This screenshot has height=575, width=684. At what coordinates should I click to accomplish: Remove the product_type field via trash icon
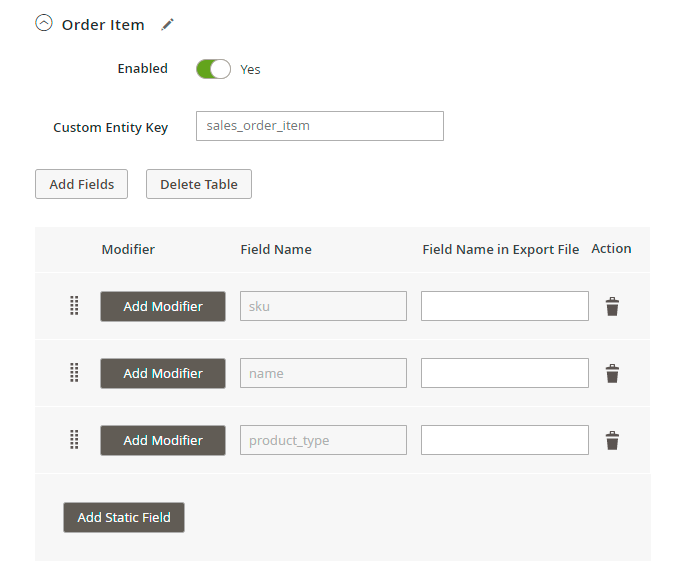coord(612,441)
